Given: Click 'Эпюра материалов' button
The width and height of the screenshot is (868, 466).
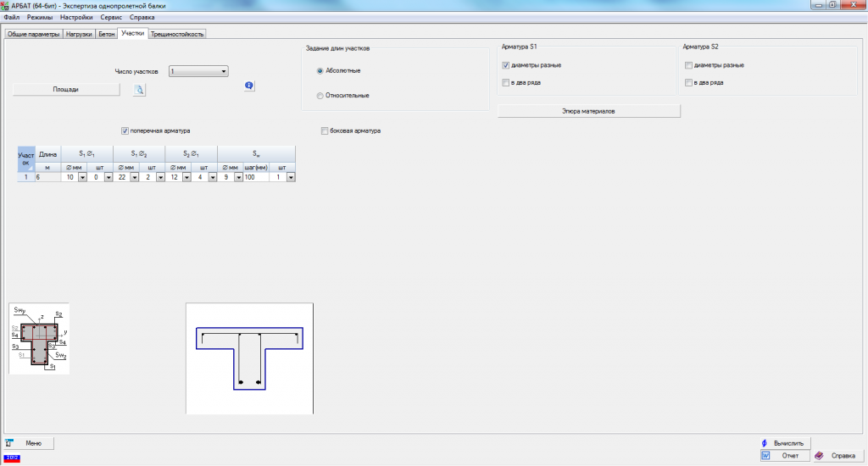Looking at the screenshot, I should click(x=588, y=111).
